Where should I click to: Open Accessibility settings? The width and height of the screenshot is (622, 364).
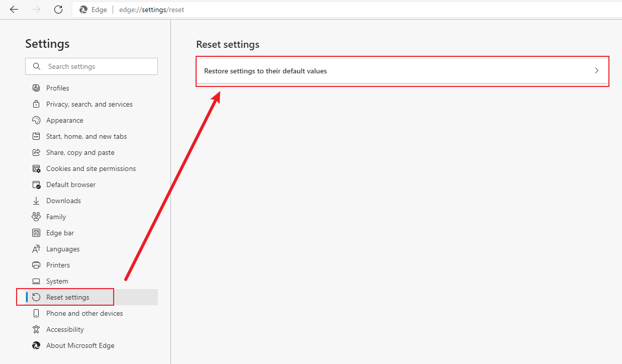[x=92, y=329]
